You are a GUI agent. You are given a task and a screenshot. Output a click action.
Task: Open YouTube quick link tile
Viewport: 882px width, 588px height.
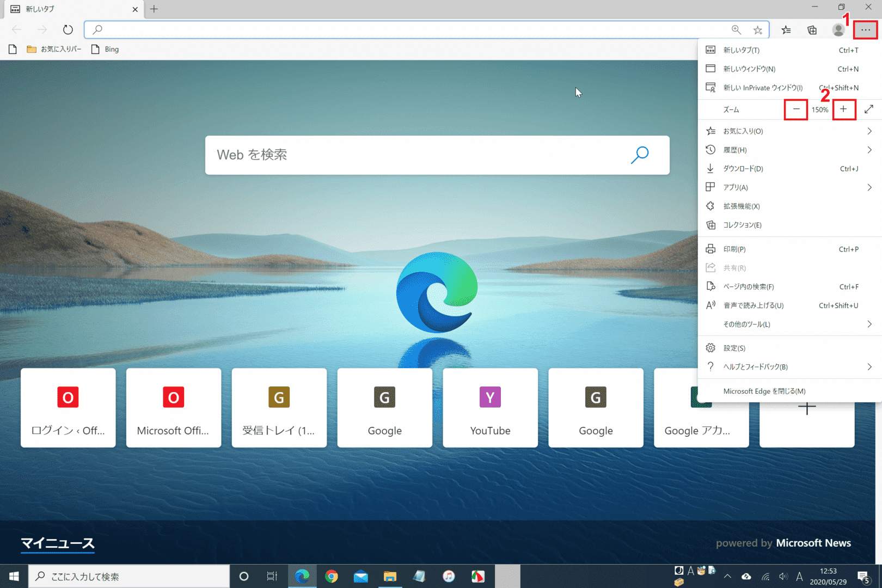(x=491, y=408)
